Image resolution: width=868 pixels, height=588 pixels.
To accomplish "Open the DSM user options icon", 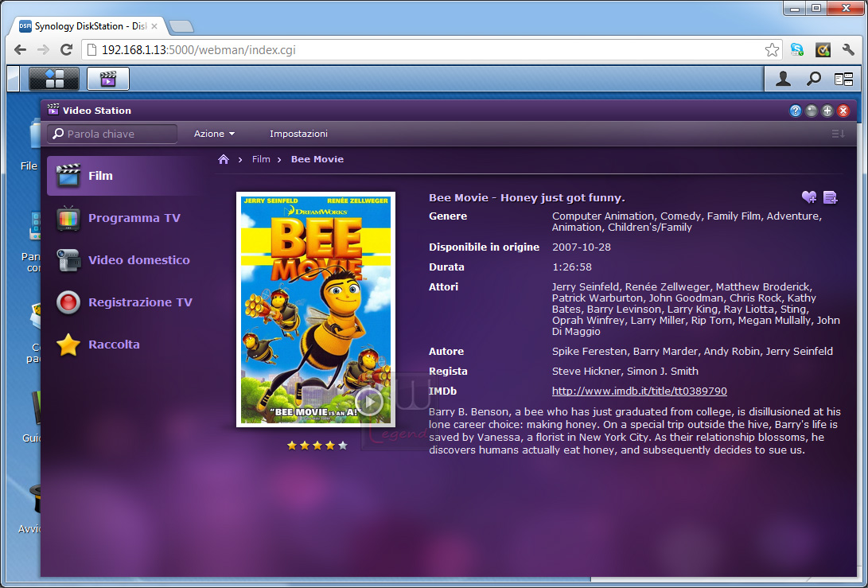I will (x=783, y=80).
